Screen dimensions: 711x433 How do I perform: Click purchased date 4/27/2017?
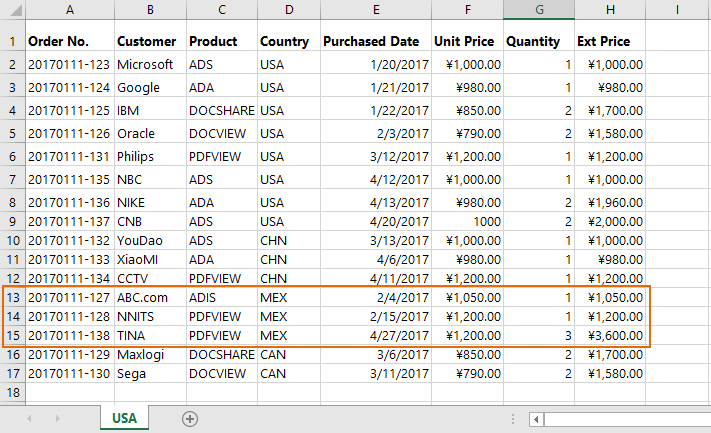pyautogui.click(x=376, y=336)
